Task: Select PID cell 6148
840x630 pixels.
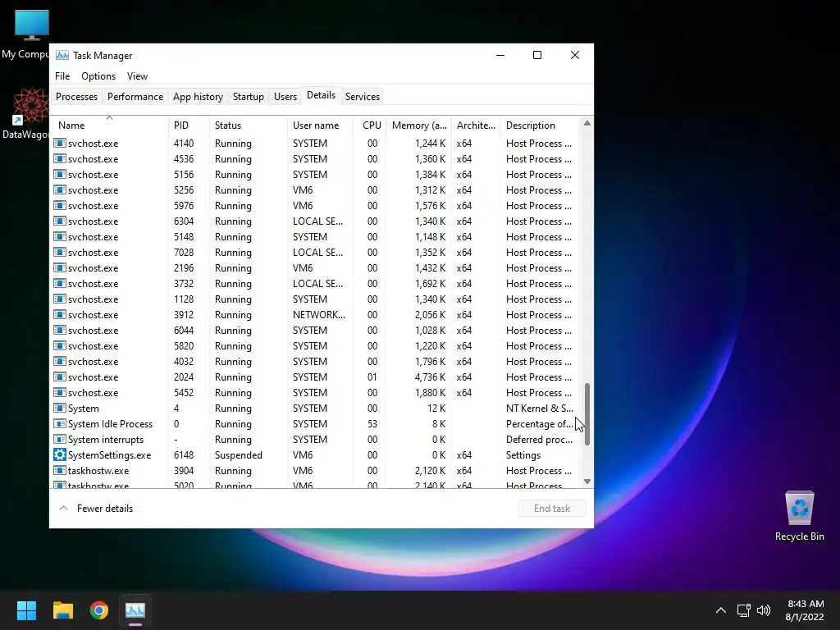Action: pyautogui.click(x=184, y=454)
